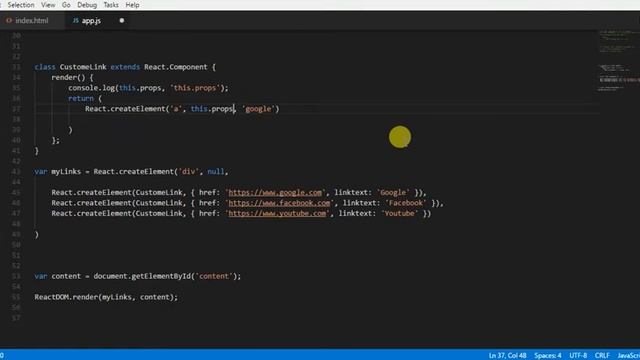
Task: Click line number 45 in gutter
Action: (x=16, y=193)
